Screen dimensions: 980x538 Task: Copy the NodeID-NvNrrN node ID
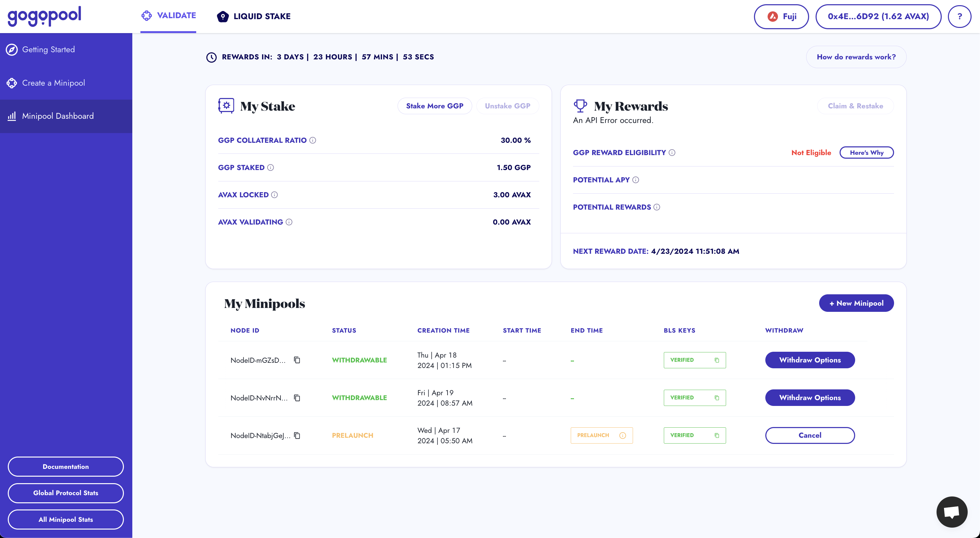click(297, 397)
